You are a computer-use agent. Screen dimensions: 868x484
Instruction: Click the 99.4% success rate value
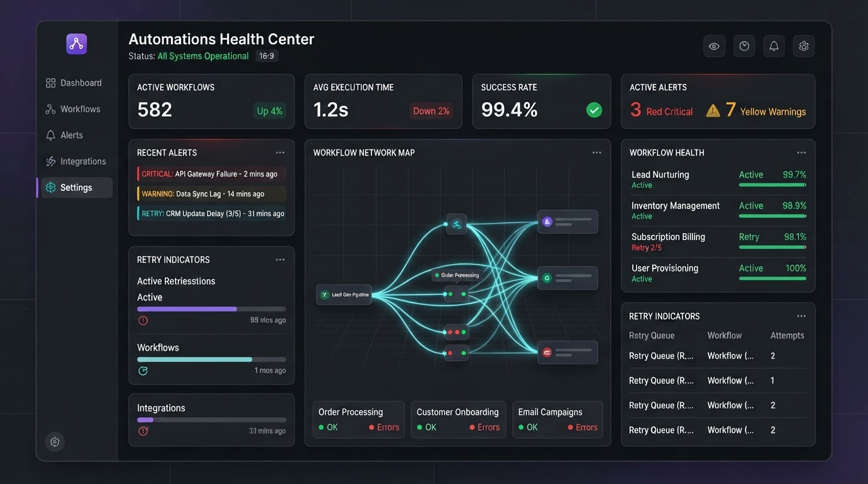[x=510, y=110]
